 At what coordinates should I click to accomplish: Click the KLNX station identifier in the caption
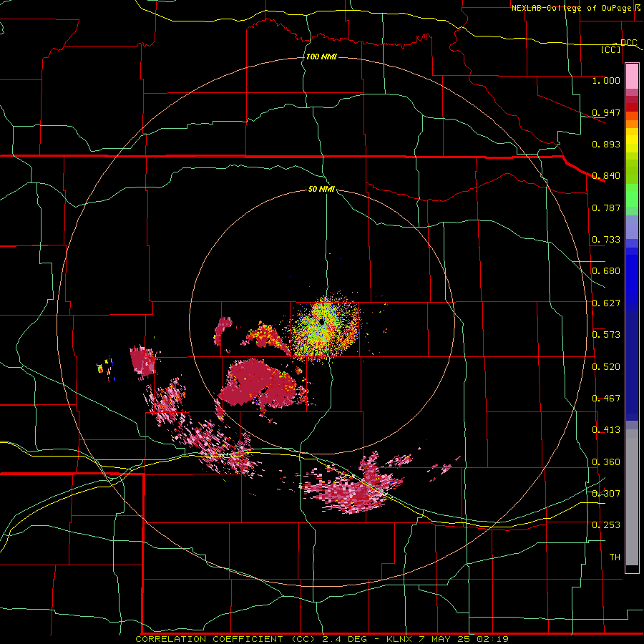click(401, 639)
